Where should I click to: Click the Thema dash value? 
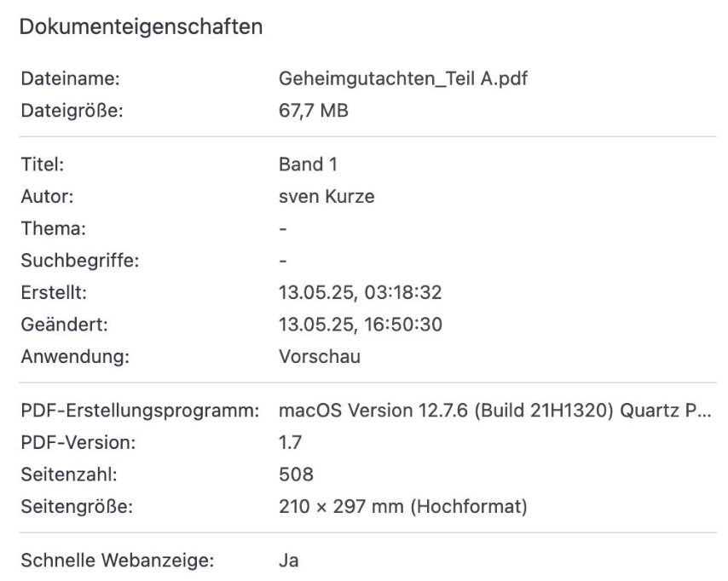pyautogui.click(x=283, y=229)
